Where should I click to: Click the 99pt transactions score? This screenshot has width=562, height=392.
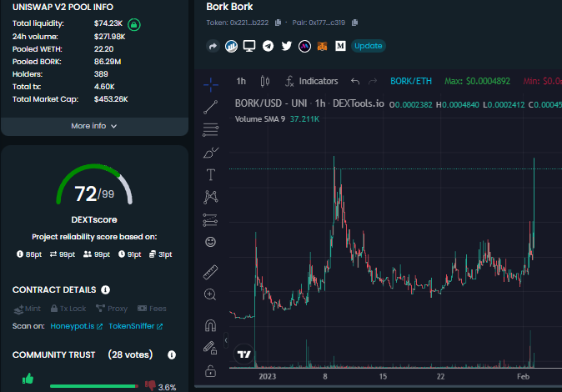coord(63,254)
